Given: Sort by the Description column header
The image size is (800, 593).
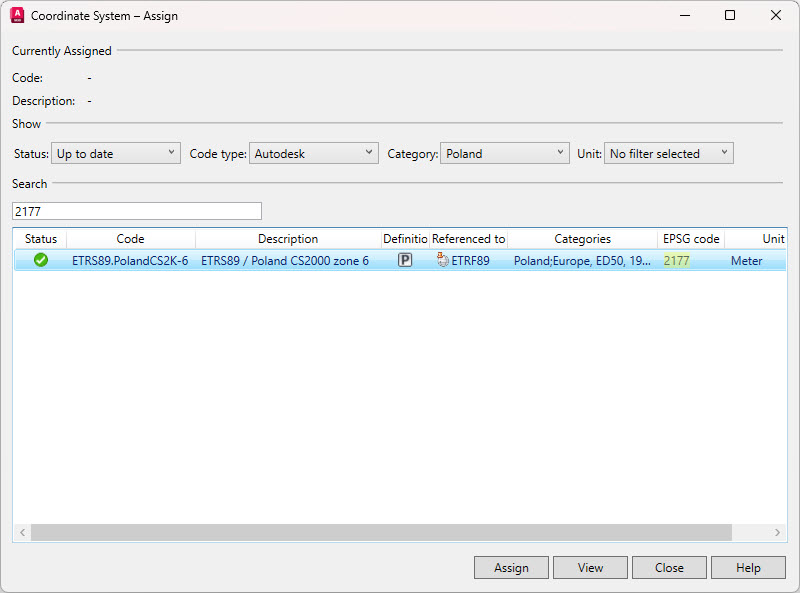Looking at the screenshot, I should click(288, 239).
